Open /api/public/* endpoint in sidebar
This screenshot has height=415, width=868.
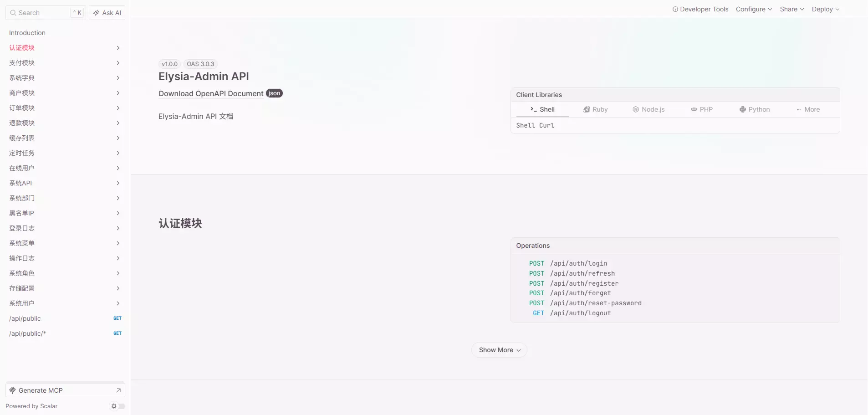65,333
